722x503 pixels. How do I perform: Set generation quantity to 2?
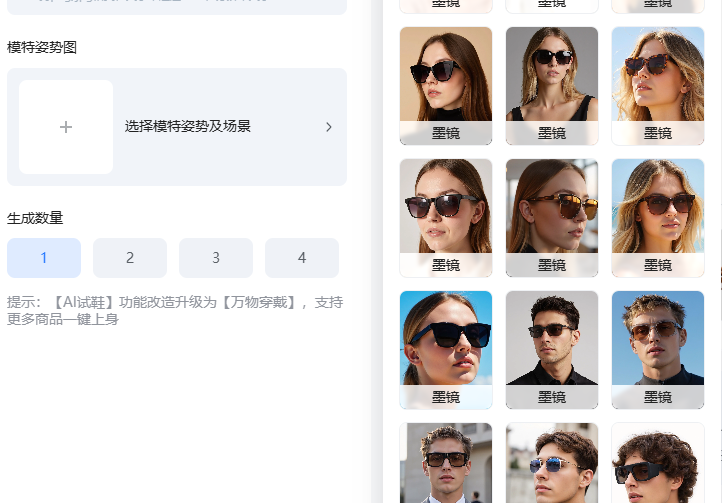tap(129, 258)
